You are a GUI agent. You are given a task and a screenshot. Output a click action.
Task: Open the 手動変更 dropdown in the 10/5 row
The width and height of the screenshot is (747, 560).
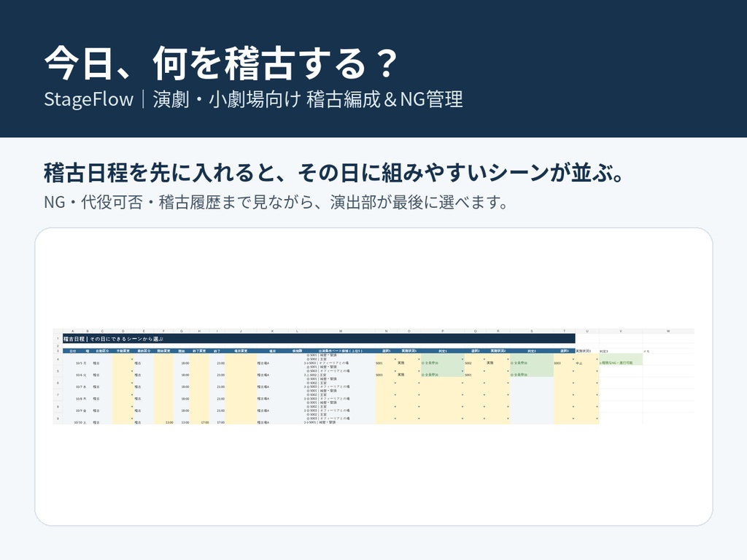pyautogui.click(x=132, y=359)
